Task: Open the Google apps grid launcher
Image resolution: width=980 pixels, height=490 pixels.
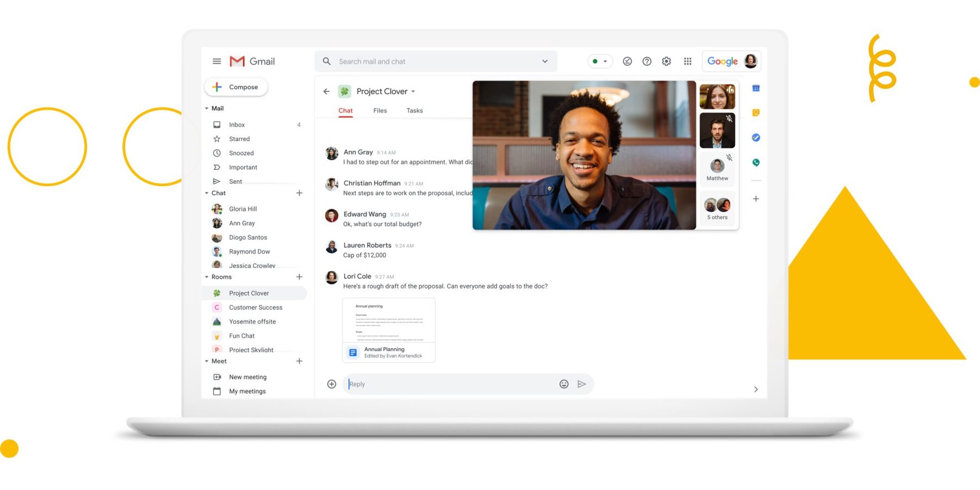Action: 688,61
